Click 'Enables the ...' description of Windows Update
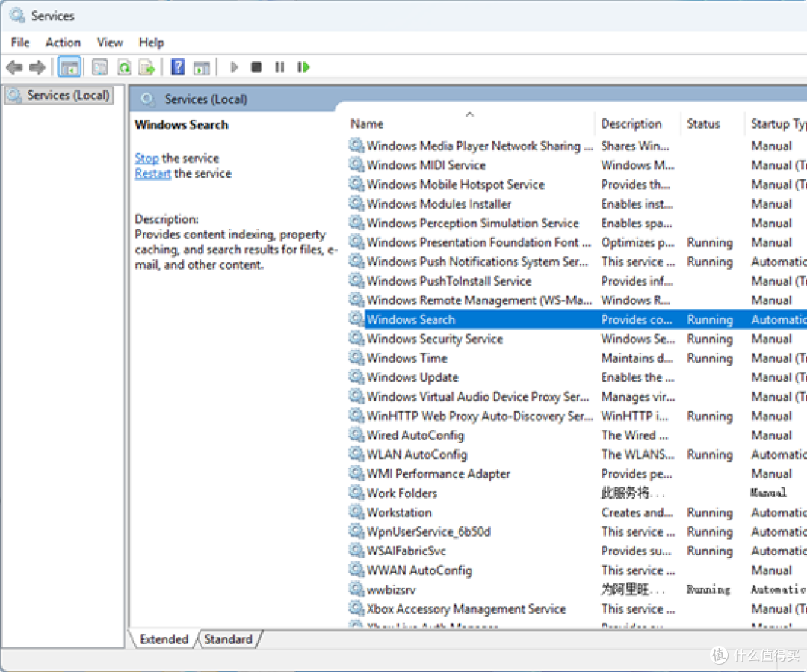Screen dimensions: 807x672 637,377
